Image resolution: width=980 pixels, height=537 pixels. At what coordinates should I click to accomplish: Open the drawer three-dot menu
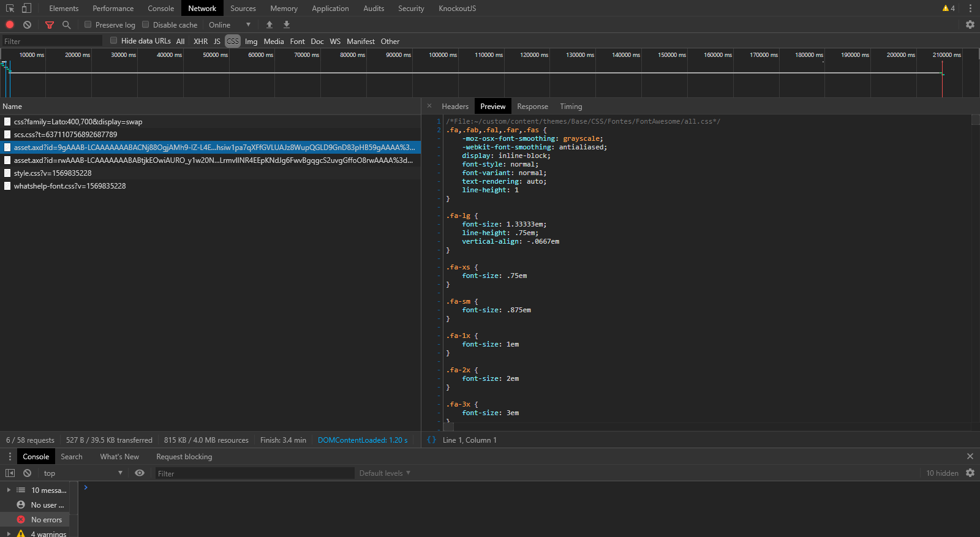tap(10, 457)
